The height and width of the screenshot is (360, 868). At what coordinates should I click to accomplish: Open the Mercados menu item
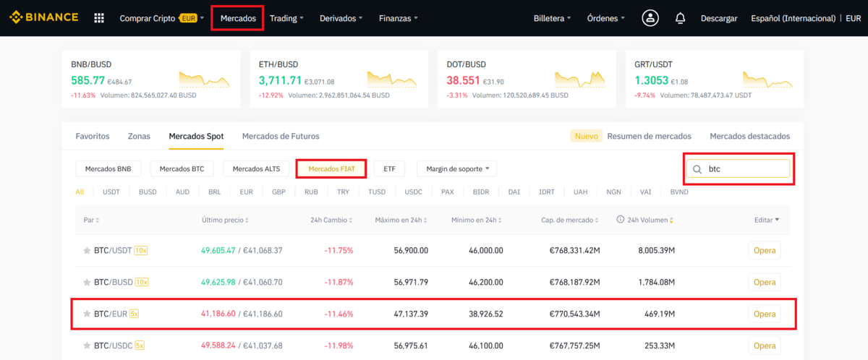point(238,18)
